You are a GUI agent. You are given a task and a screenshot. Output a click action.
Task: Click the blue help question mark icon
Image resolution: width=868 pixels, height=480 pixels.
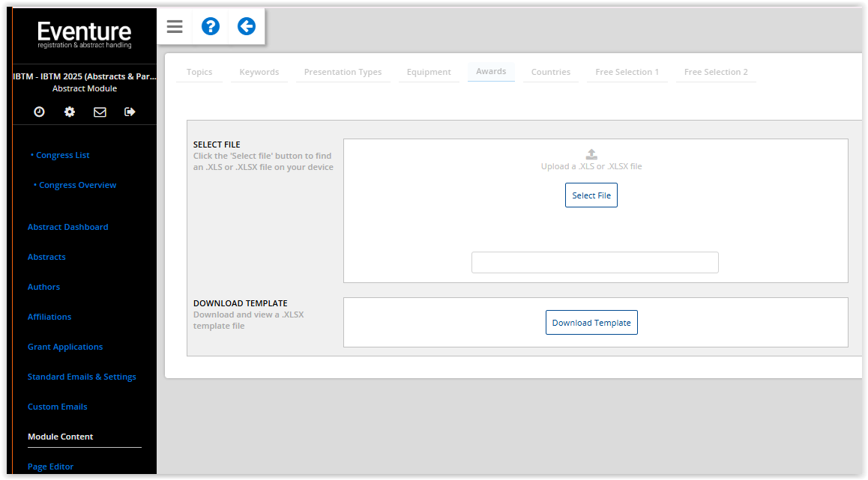tap(211, 27)
